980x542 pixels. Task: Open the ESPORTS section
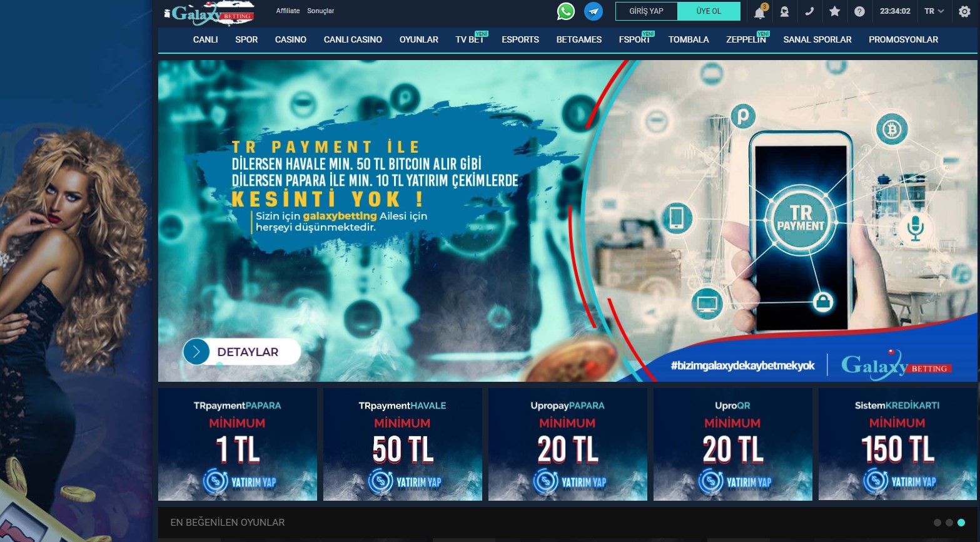tap(520, 39)
